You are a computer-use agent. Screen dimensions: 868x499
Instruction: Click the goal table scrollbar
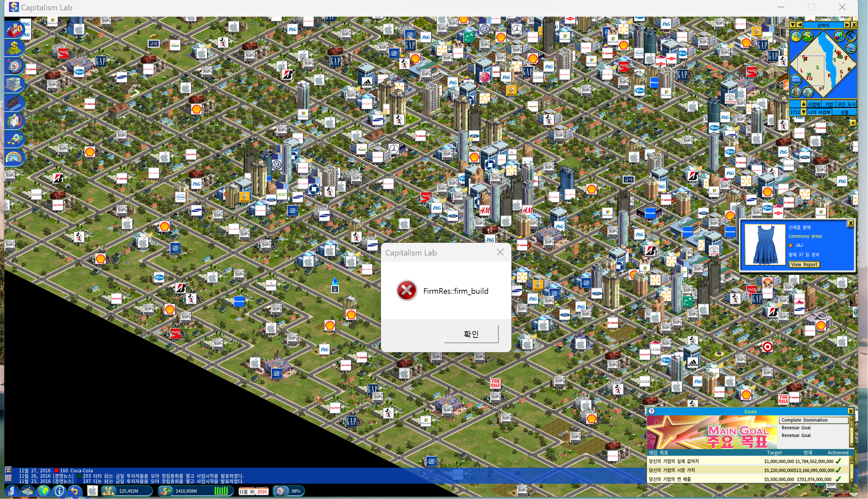click(851, 470)
